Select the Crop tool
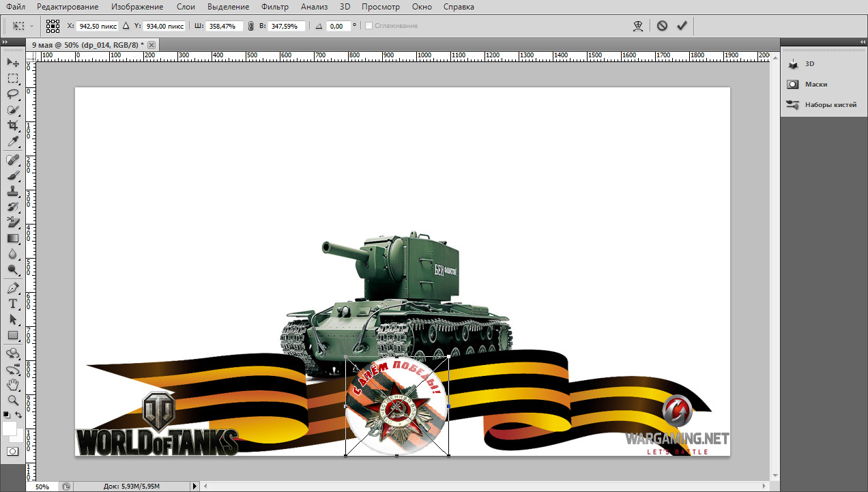Viewport: 868px width, 492px height. (x=12, y=126)
